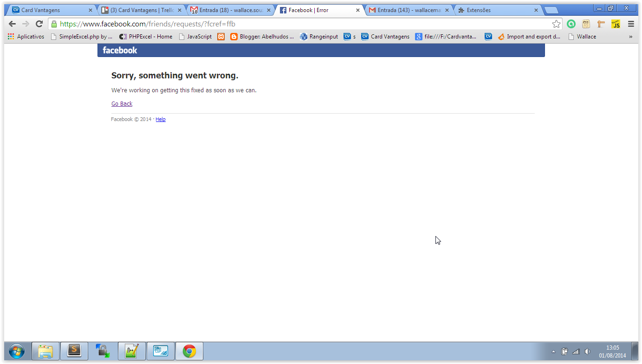Open Notepad++ from the taskbar
Viewport: 642px width, 364px height.
point(132,351)
